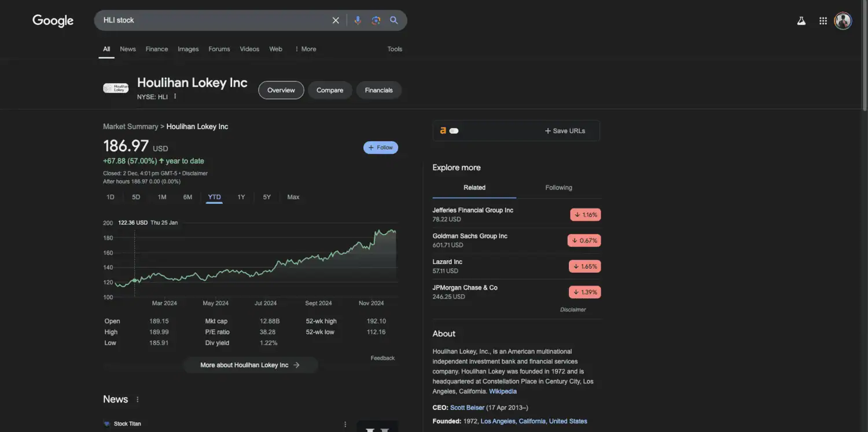This screenshot has height=432, width=868.
Task: Show the 1M chart range
Action: 162,197
